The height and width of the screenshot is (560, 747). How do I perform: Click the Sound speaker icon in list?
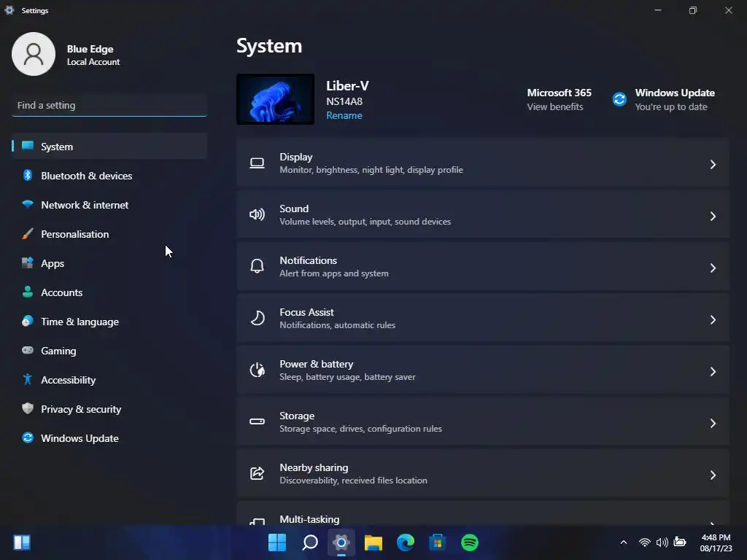click(x=258, y=214)
